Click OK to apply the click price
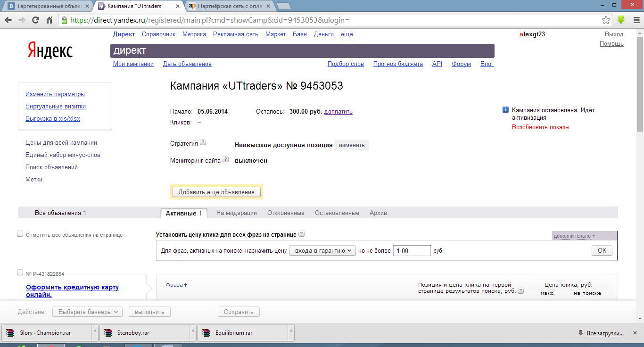 [x=602, y=251]
